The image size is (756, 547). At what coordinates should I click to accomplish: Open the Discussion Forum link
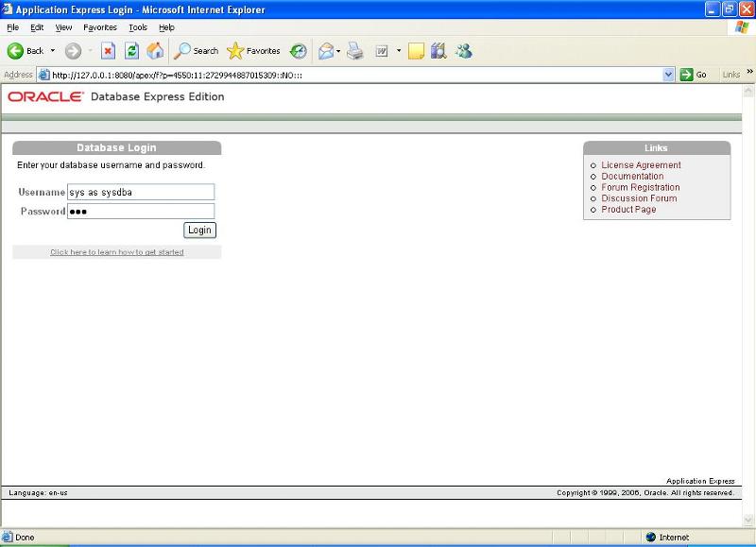coord(639,198)
